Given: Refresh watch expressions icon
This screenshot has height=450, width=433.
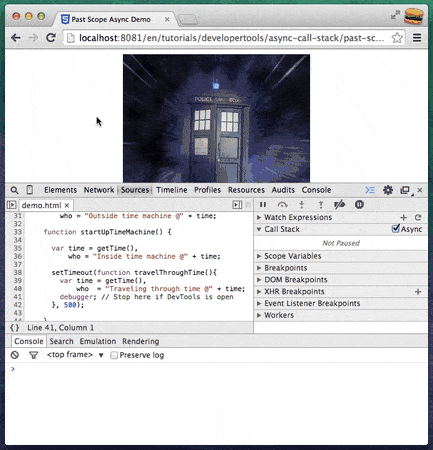Looking at the screenshot, I should click(418, 217).
